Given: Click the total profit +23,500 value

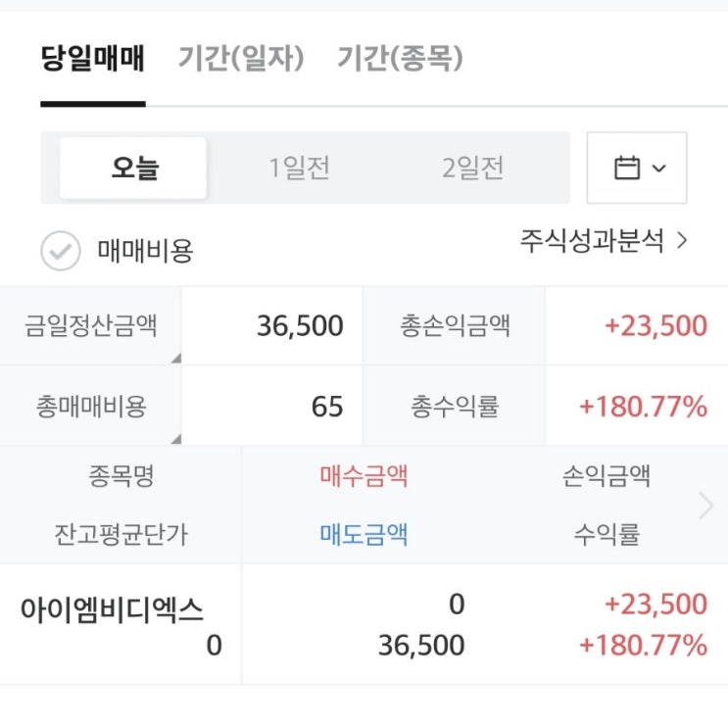Looking at the screenshot, I should (x=655, y=325).
